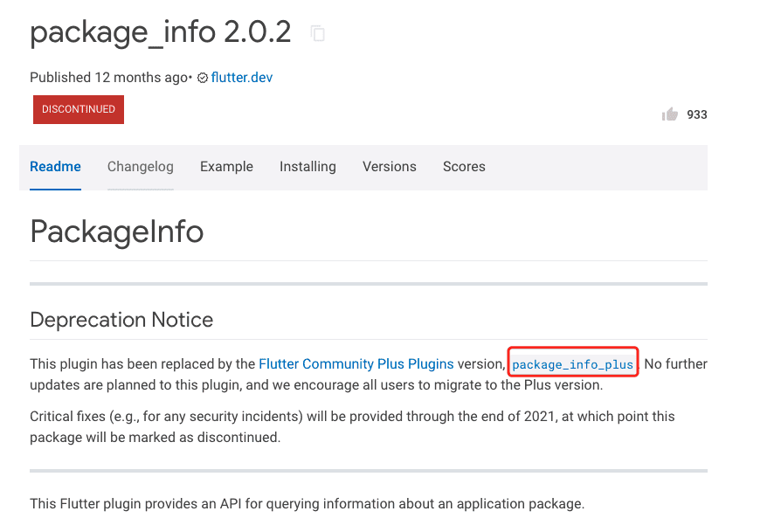This screenshot has width=781, height=532.
Task: Copy package name with the clipboard icon
Action: click(317, 33)
